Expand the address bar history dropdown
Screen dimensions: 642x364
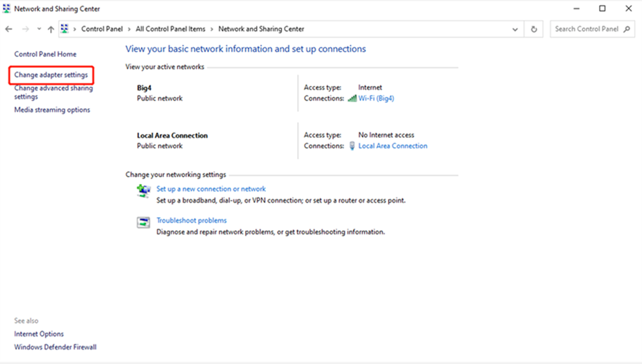click(x=515, y=29)
